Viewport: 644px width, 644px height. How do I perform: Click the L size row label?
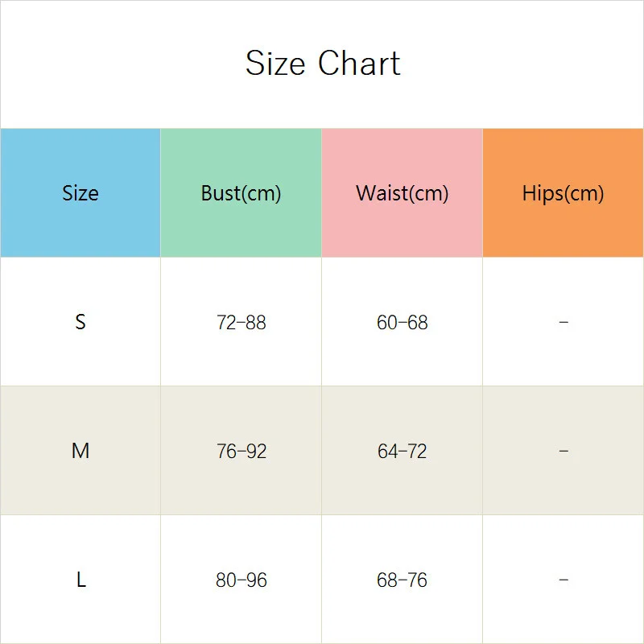pos(80,580)
